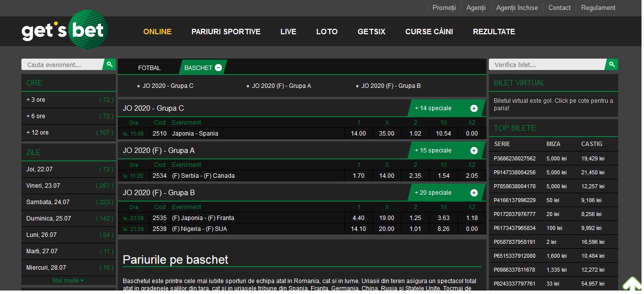Pick odds 35.00 draw Japonia - Spania
Screen dimensions: 644x294
pos(387,134)
